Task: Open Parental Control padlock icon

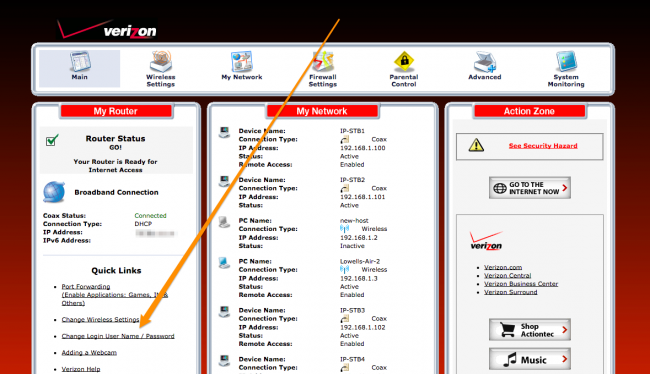Action: tap(404, 62)
